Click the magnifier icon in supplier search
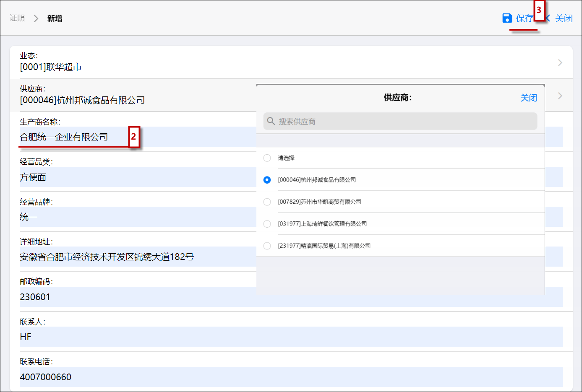The width and height of the screenshot is (582, 392). (x=271, y=121)
